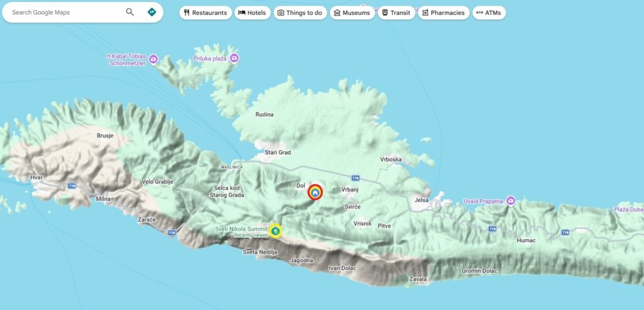Click the Vrboska town label
This screenshot has width=644, height=310.
pos(391,159)
